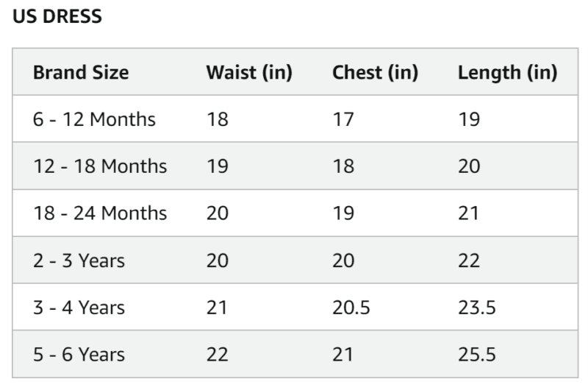The width and height of the screenshot is (588, 390).
Task: Click chest value 17 in first row
Action: coord(343,118)
